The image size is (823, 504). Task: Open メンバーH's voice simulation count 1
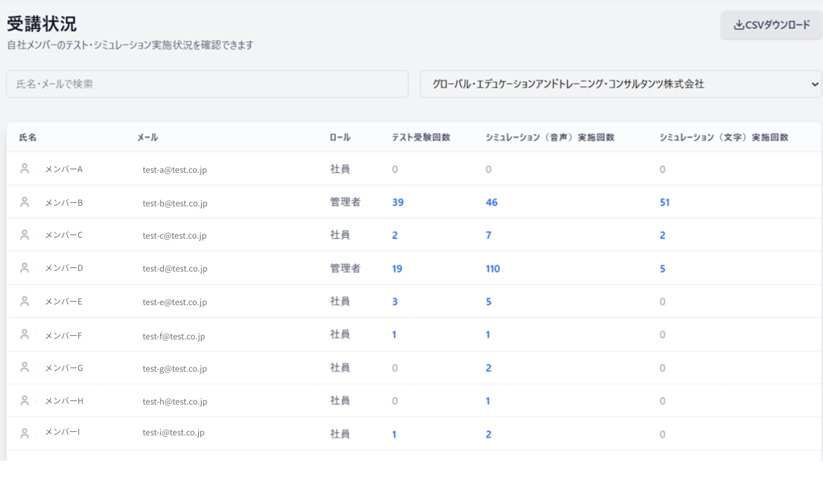point(488,401)
